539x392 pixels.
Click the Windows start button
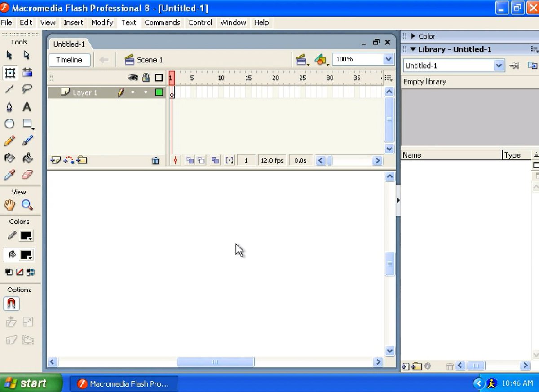pos(31,383)
